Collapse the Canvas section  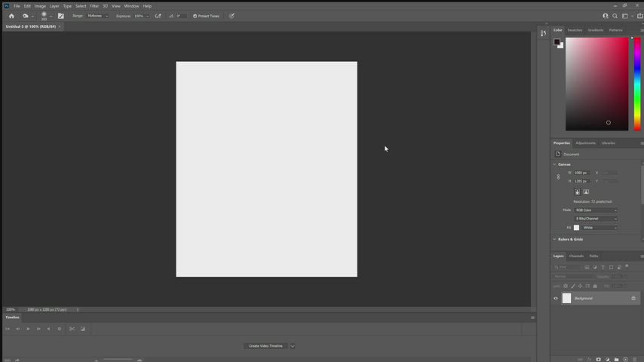pyautogui.click(x=554, y=164)
